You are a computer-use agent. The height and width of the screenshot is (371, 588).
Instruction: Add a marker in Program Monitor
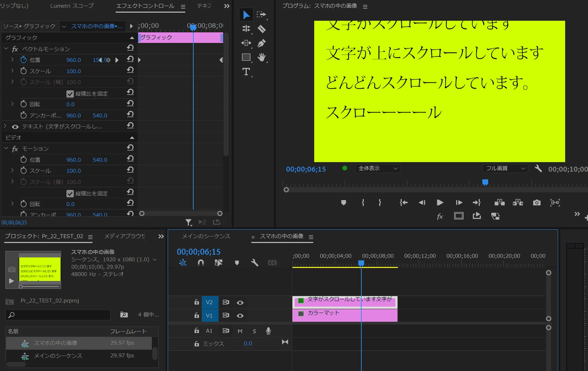344,203
